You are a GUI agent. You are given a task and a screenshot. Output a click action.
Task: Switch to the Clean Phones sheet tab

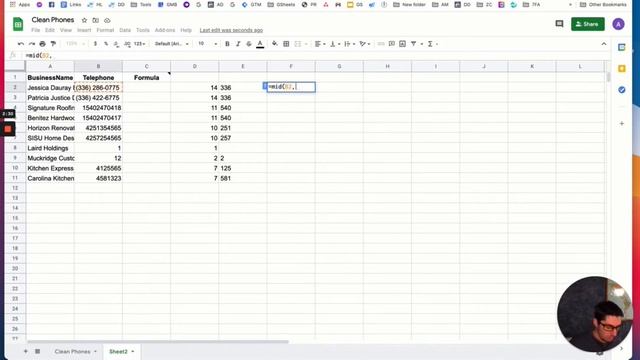(73, 351)
